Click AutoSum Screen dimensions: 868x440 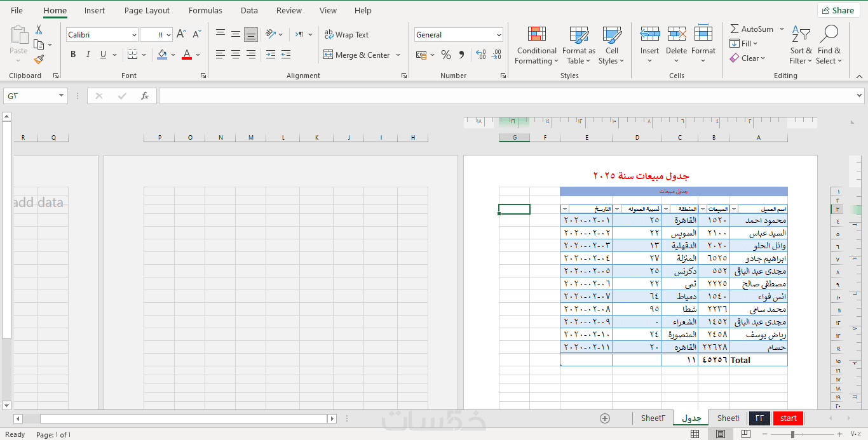tap(752, 29)
